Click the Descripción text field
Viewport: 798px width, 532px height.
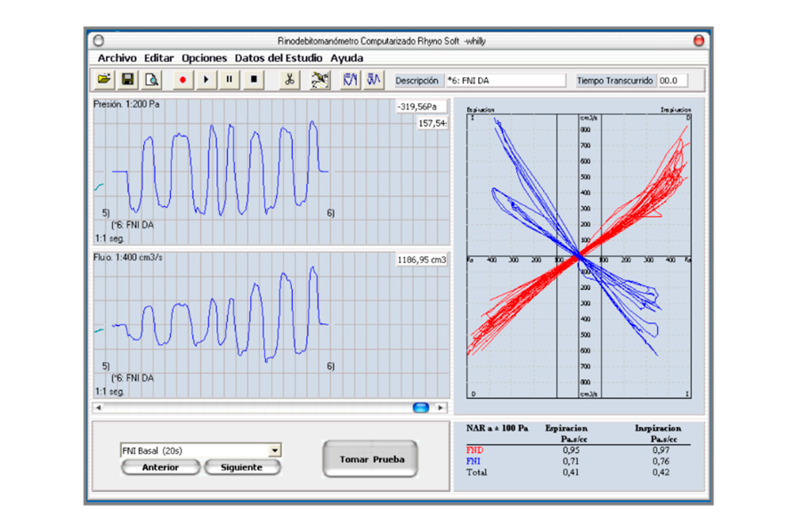505,81
